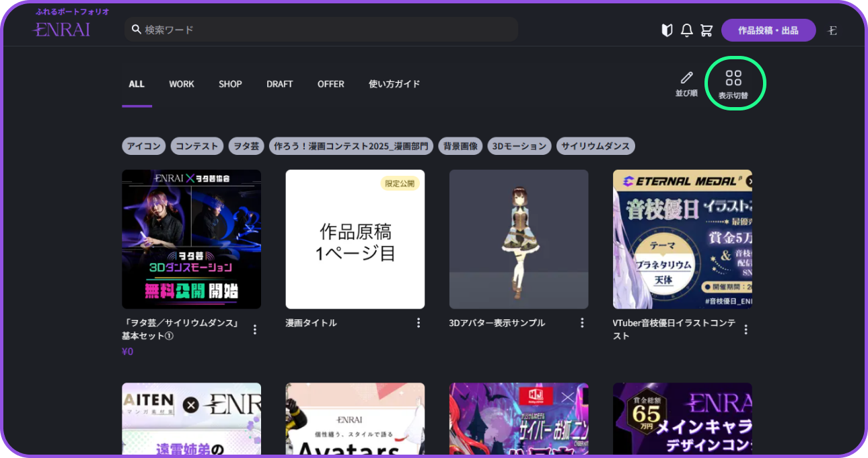Filter by the コンテスト tag
The image size is (868, 458).
pyautogui.click(x=197, y=146)
